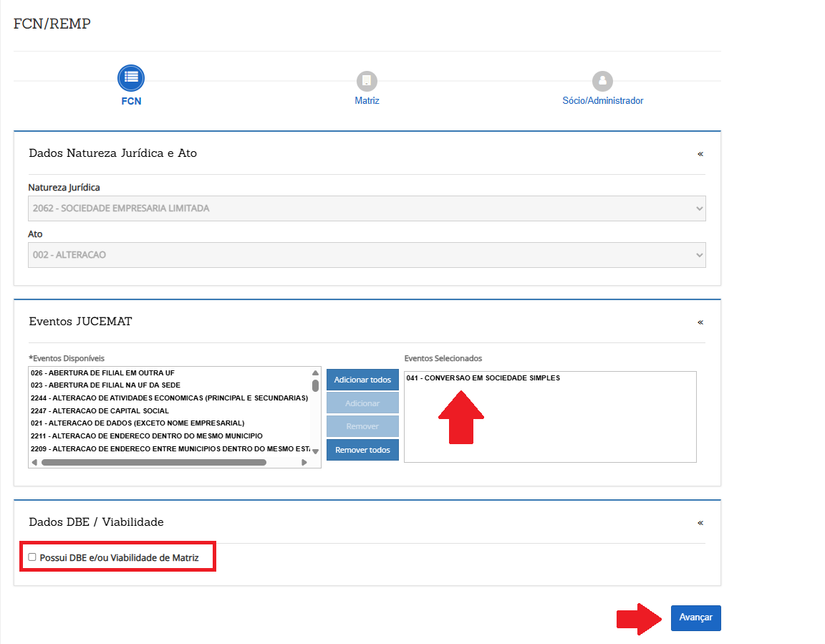Open the Natureza Jurídica dropdown
Screen dimensions: 825x644
click(x=367, y=208)
